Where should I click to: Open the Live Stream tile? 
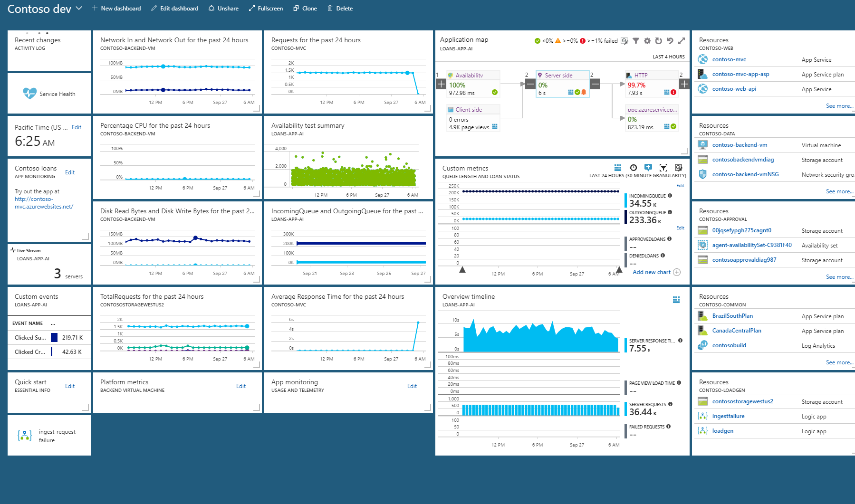click(x=49, y=264)
